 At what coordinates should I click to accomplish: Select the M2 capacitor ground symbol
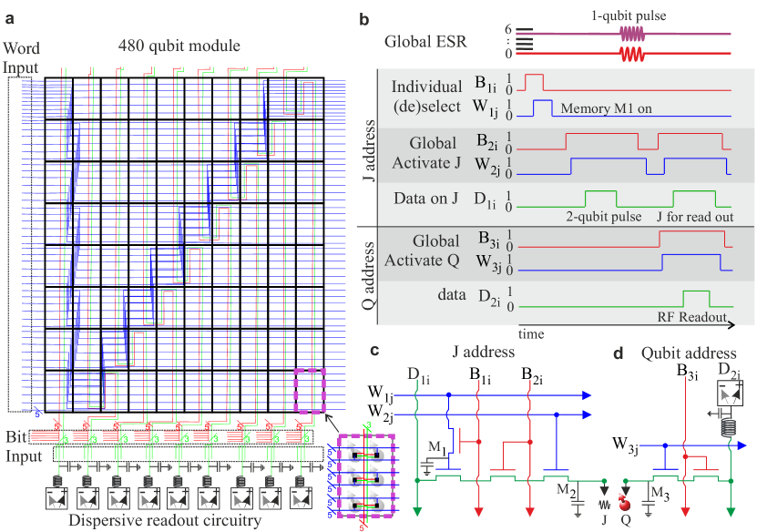click(x=578, y=506)
